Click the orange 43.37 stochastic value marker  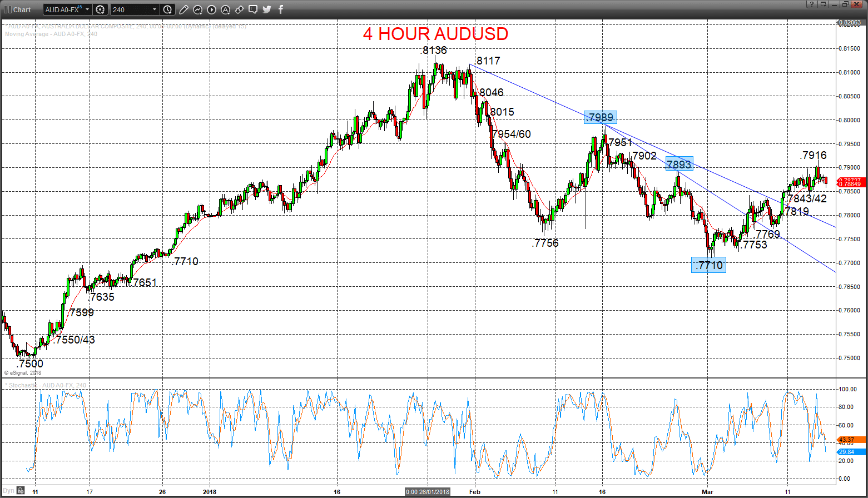coord(851,440)
